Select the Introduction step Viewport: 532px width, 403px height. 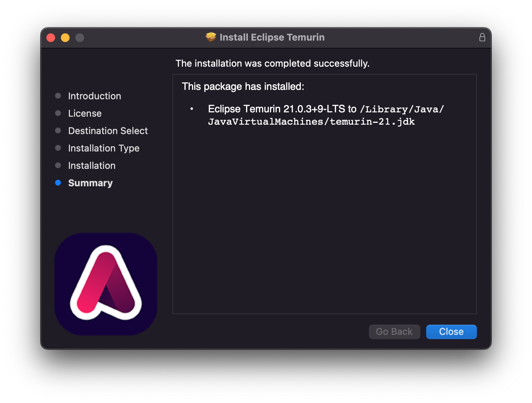coord(95,96)
